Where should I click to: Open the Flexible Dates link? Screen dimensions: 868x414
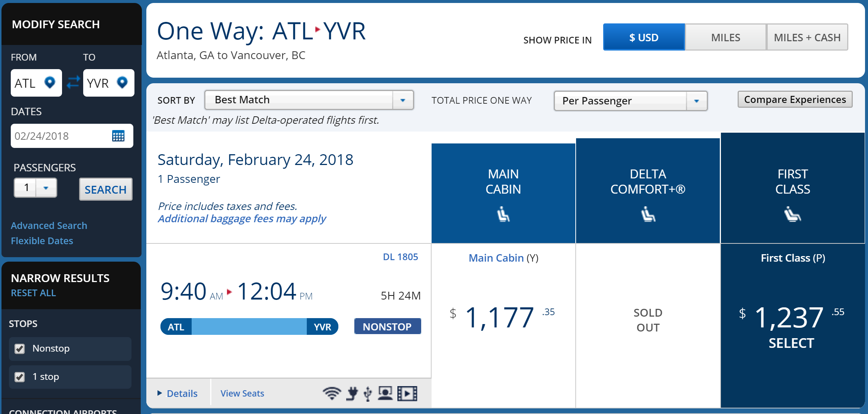[42, 241]
